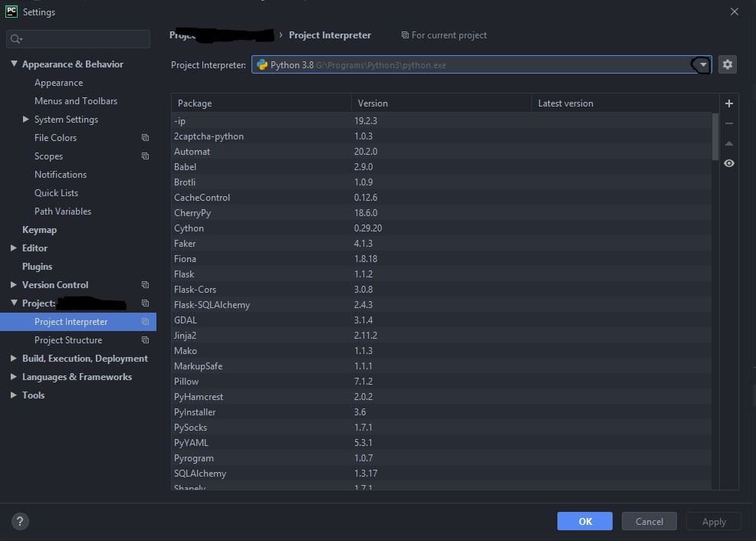The image size is (756, 541).
Task: Expand the System Settings node
Action: pos(26,119)
